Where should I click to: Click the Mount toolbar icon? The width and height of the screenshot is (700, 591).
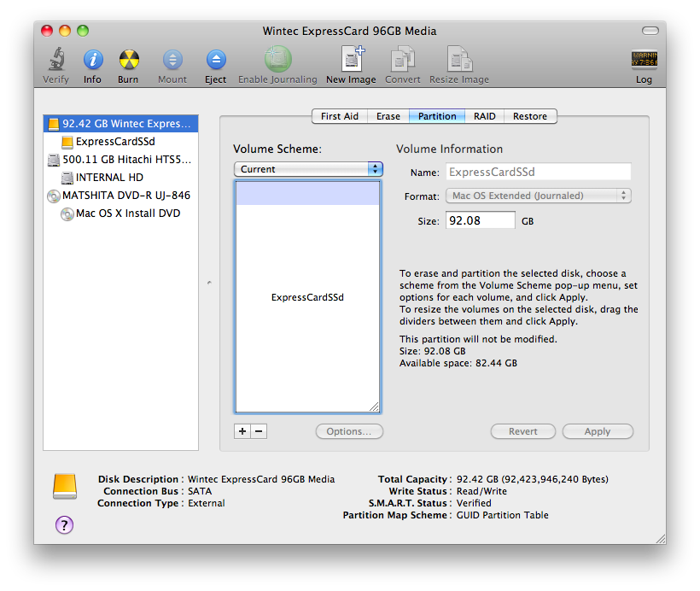pyautogui.click(x=172, y=60)
